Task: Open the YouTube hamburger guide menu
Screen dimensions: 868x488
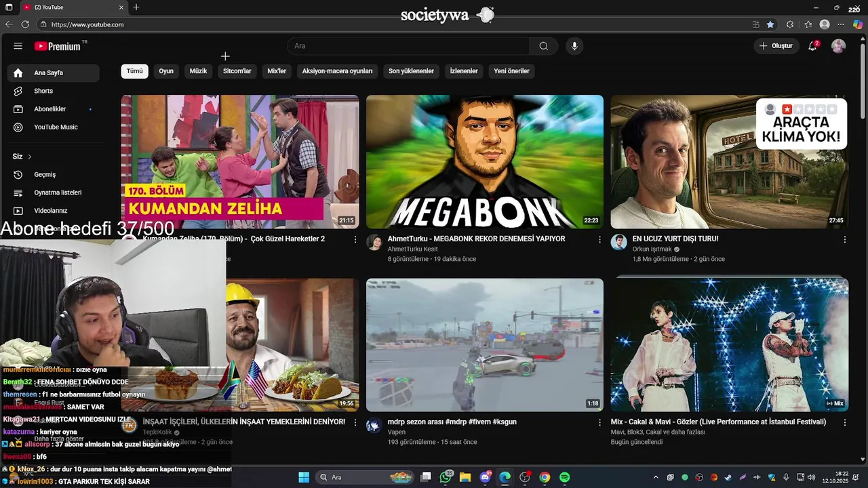Action: (18, 46)
